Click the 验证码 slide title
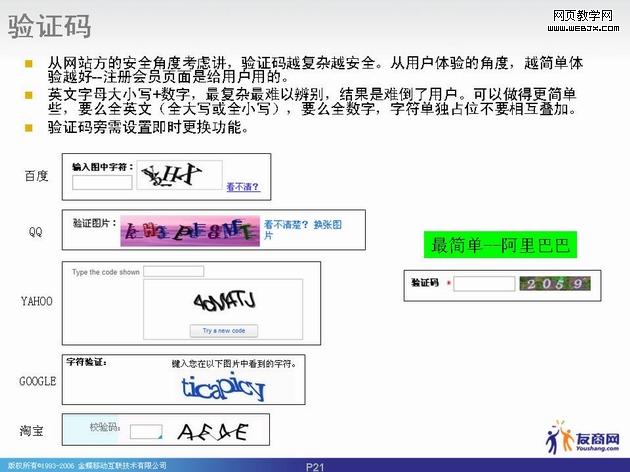Screen dimensions: 630x472 [x=49, y=27]
